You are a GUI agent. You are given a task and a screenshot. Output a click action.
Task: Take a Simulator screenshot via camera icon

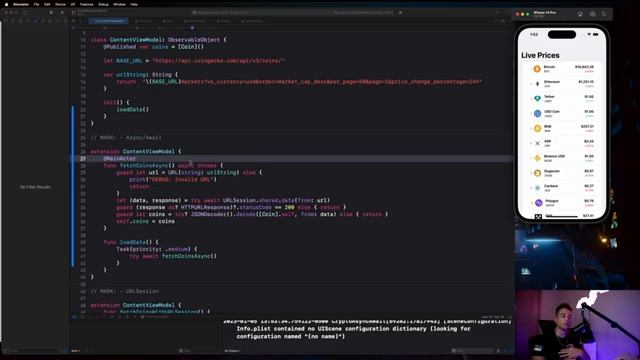pos(592,14)
